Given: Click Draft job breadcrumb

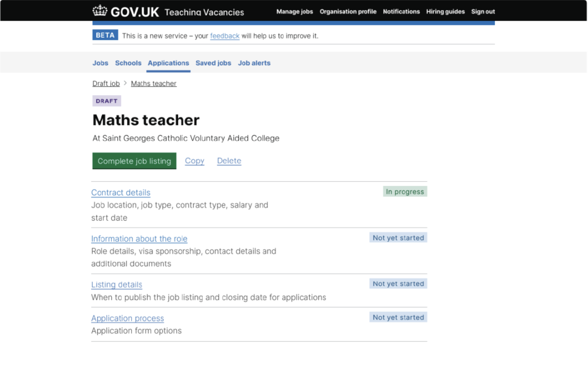Looking at the screenshot, I should (106, 84).
